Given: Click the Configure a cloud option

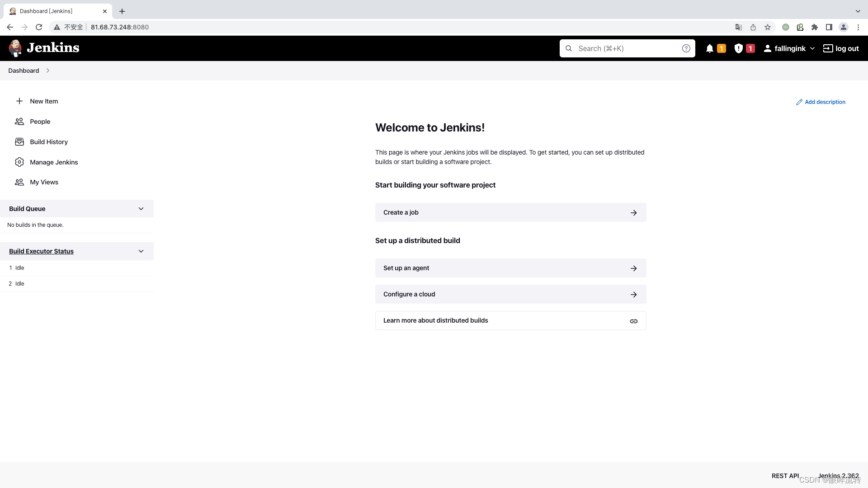Looking at the screenshot, I should click(x=510, y=294).
